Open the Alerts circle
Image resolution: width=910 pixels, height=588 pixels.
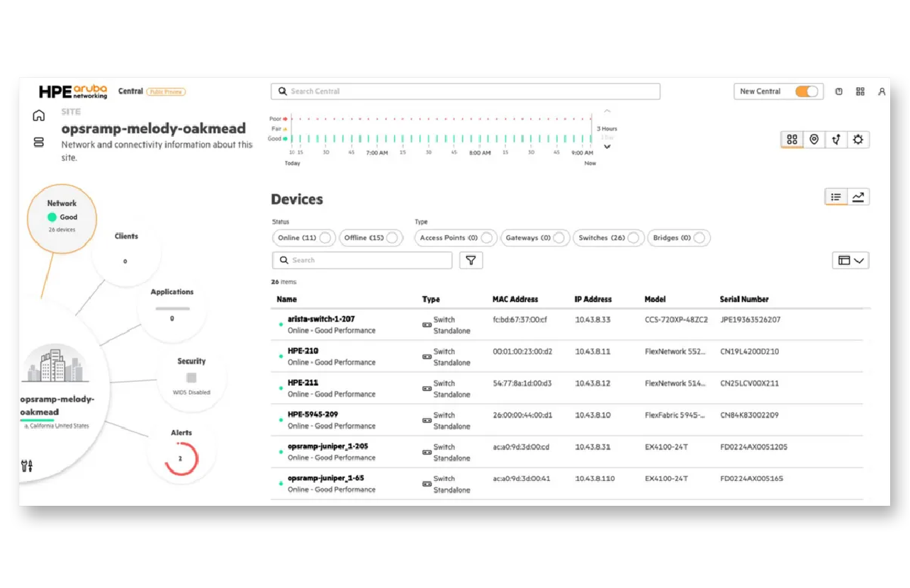click(x=181, y=451)
